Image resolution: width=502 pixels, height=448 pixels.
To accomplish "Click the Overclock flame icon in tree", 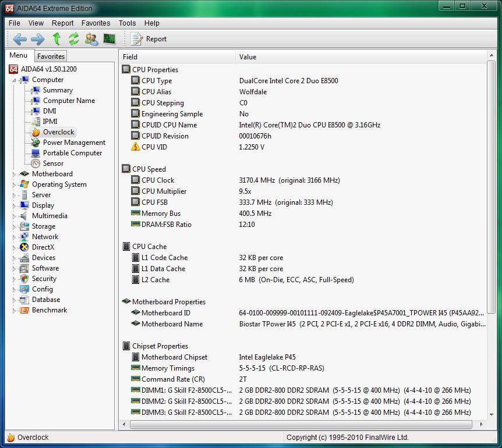I will 36,132.
